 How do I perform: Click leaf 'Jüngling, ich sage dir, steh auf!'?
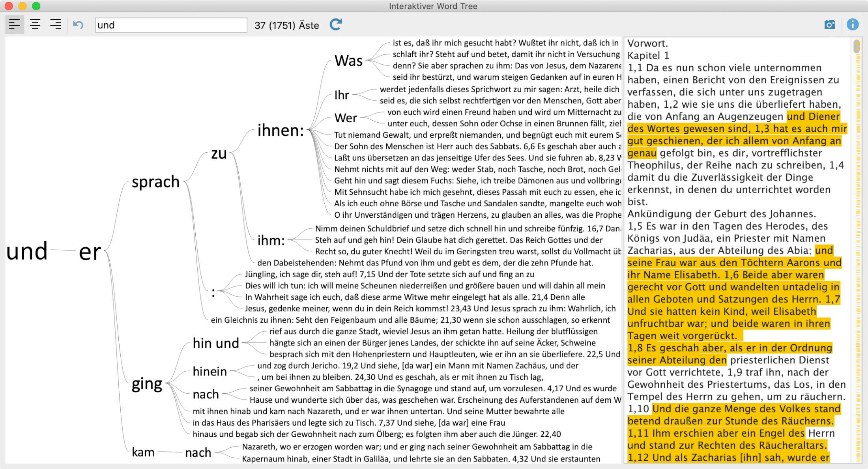(389, 274)
